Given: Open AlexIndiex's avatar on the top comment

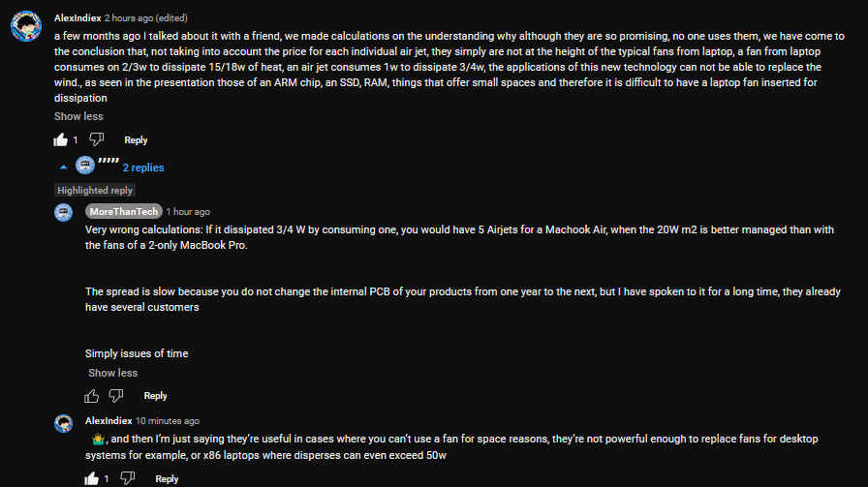Looking at the screenshot, I should [26, 26].
